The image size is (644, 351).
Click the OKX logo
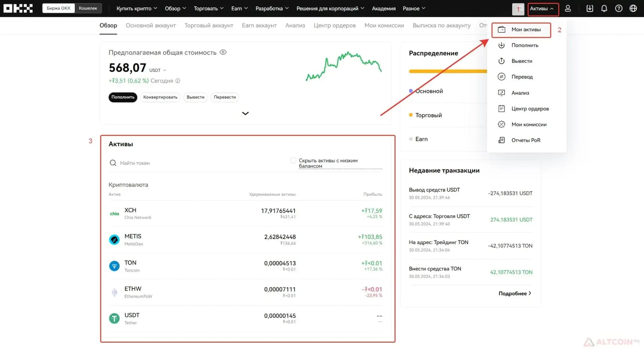pyautogui.click(x=18, y=8)
